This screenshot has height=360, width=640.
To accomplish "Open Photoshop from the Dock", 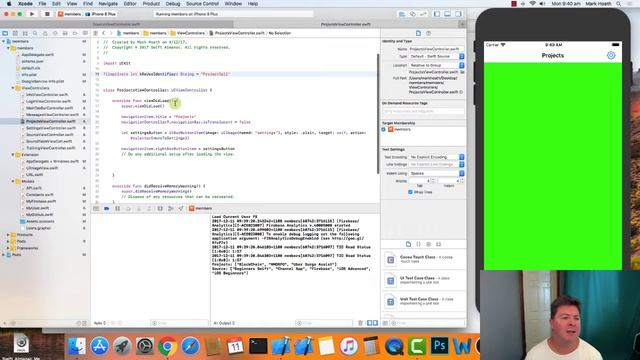I will (440, 347).
